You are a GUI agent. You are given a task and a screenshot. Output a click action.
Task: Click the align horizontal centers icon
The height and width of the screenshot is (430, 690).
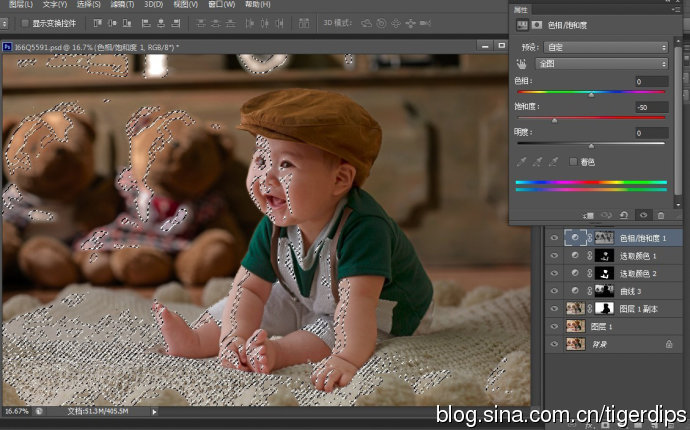coord(161,23)
